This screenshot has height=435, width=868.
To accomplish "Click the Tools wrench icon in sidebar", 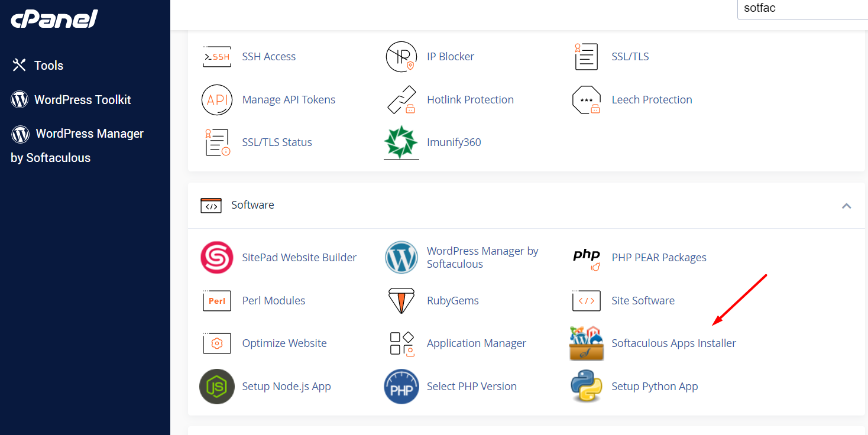I will point(20,65).
